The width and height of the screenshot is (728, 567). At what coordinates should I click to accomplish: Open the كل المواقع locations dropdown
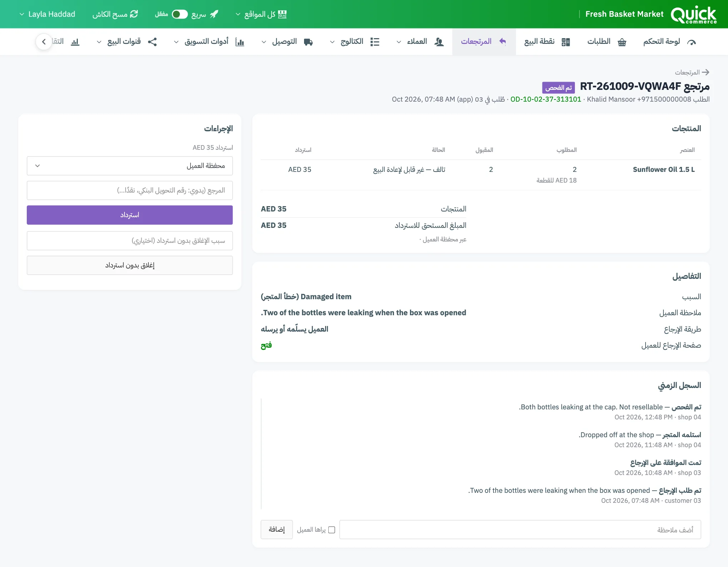[x=261, y=14]
